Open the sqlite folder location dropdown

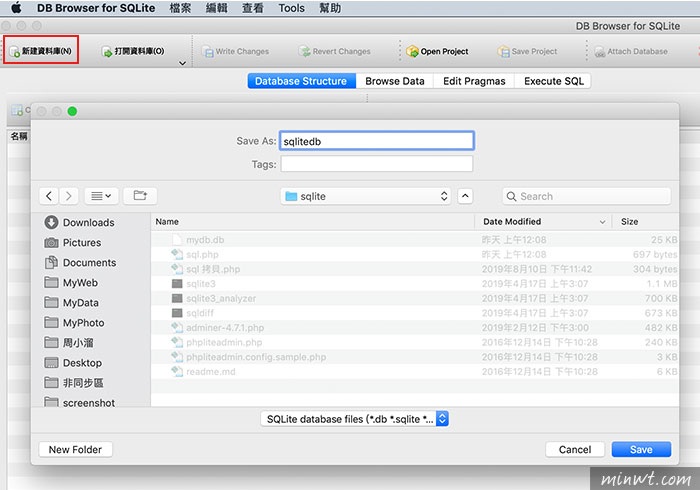click(366, 196)
